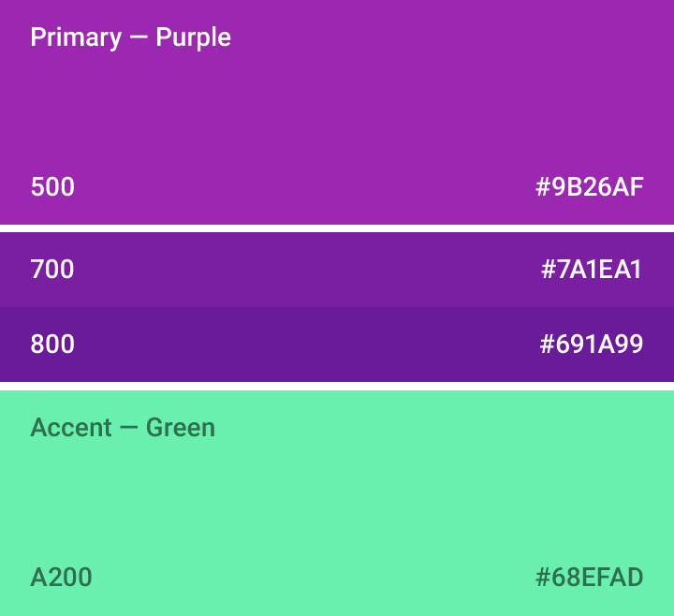Click the word Purple in the top heading

194,37
